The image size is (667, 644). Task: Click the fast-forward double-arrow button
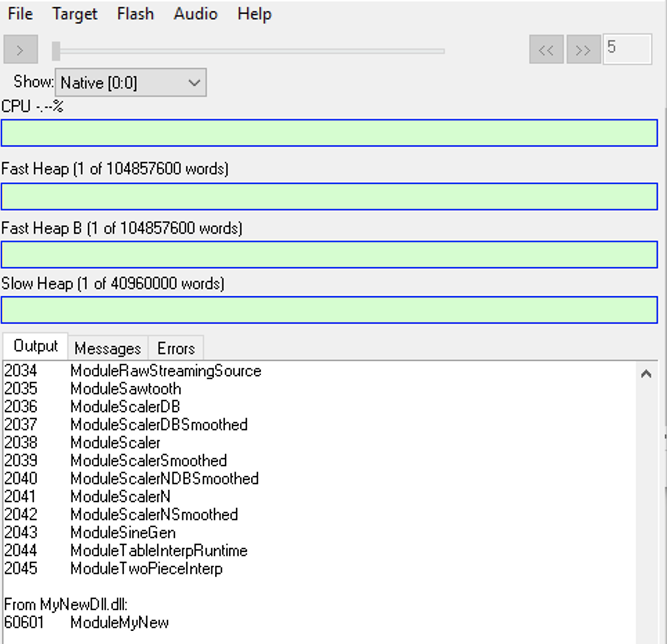[583, 49]
